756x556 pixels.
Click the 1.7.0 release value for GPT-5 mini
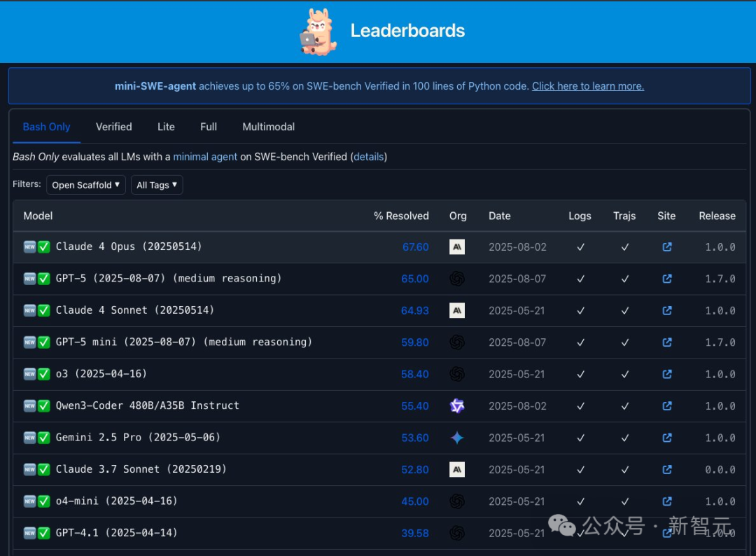720,342
